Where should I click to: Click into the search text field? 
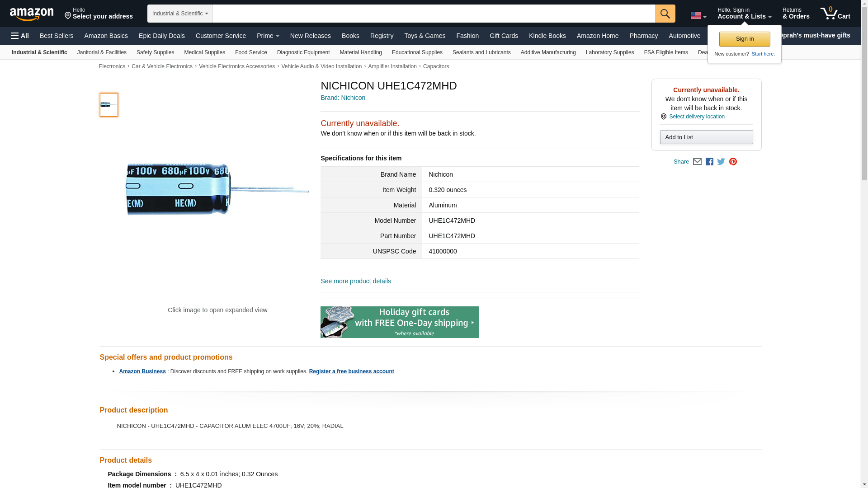[x=433, y=14]
